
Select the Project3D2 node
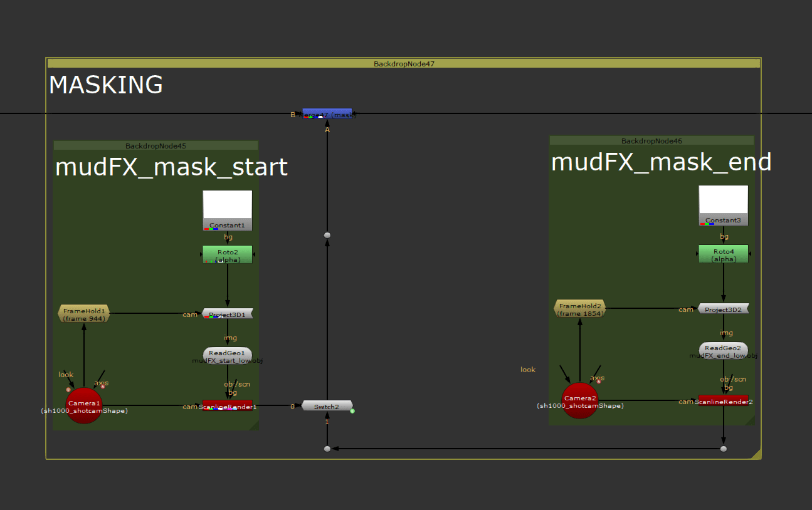[x=724, y=309]
